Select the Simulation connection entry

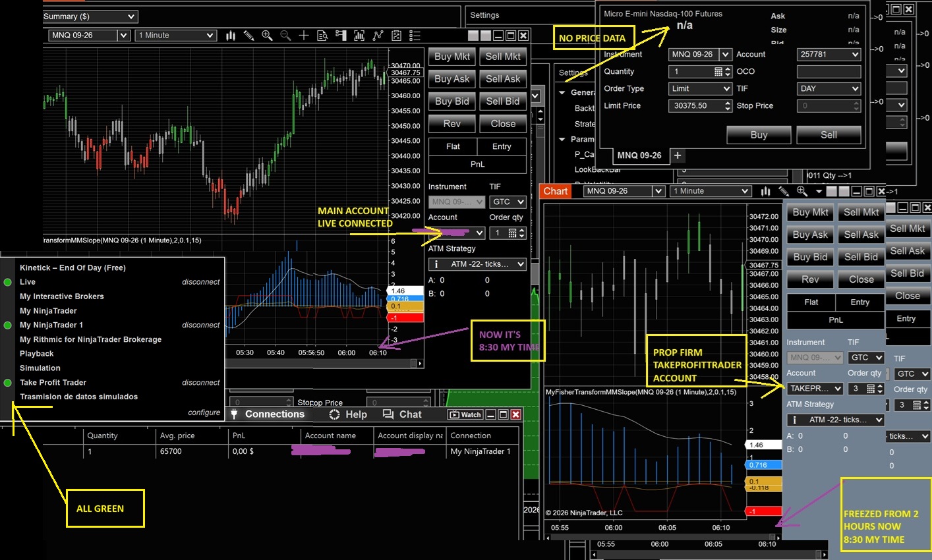pyautogui.click(x=40, y=368)
